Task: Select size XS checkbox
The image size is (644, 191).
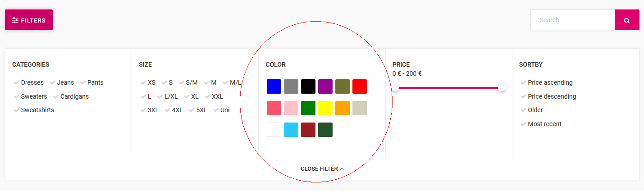Action: tap(148, 82)
